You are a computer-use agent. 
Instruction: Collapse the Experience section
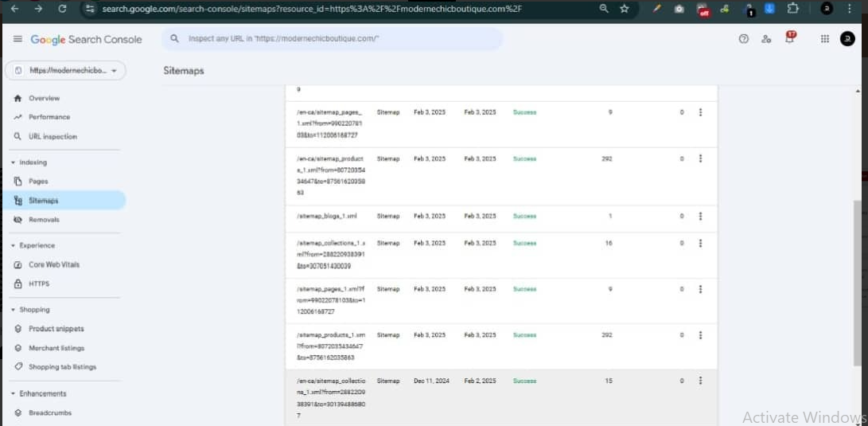coord(14,246)
